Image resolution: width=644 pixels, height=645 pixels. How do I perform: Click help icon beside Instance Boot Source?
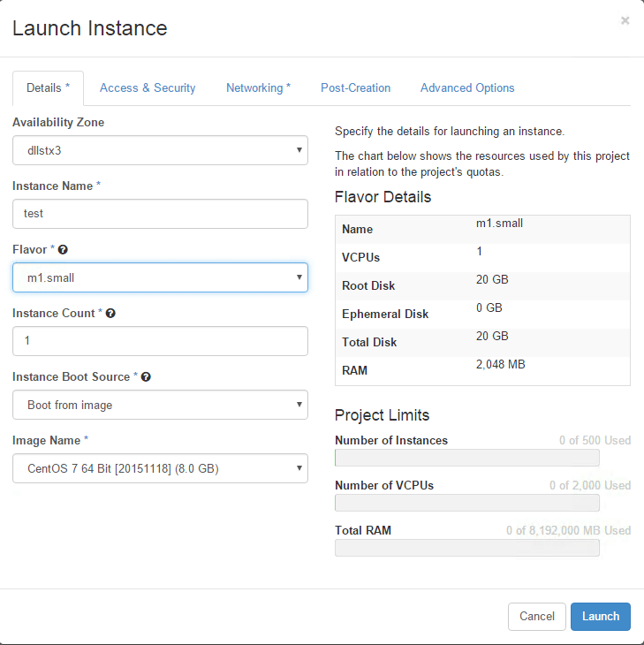click(x=146, y=377)
